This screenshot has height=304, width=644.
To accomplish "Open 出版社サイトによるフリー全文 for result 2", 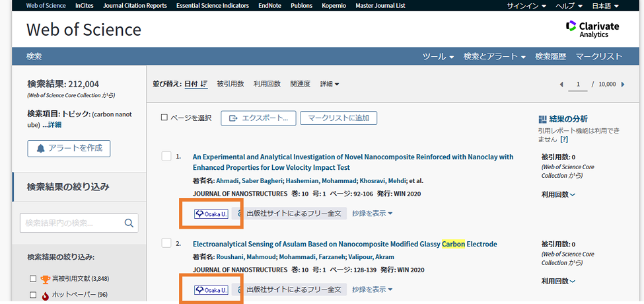I will click(289, 289).
